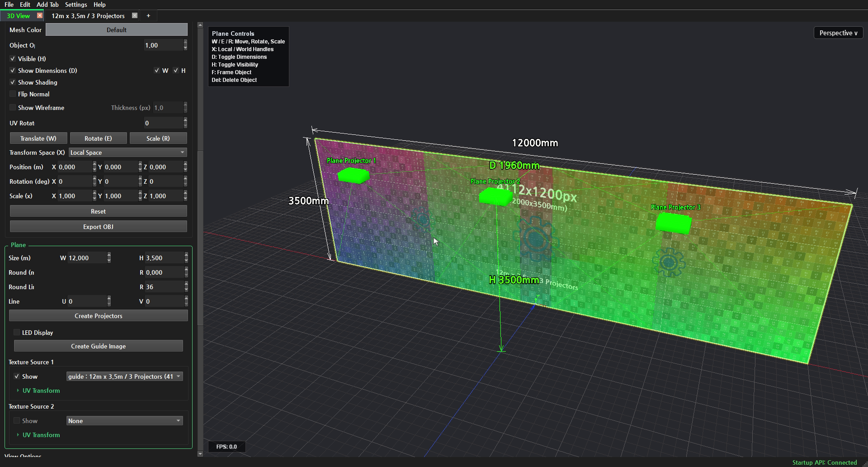Click the Scale X field

tap(75, 196)
